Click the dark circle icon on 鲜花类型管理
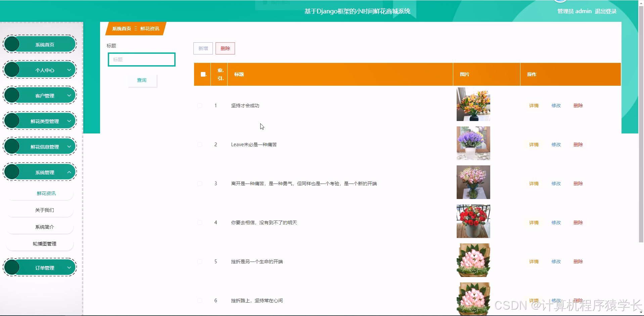This screenshot has width=644, height=316. tap(12, 121)
